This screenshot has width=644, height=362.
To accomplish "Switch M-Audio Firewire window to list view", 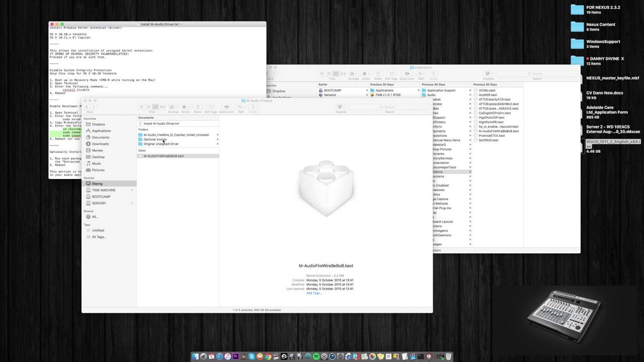I will [148, 107].
